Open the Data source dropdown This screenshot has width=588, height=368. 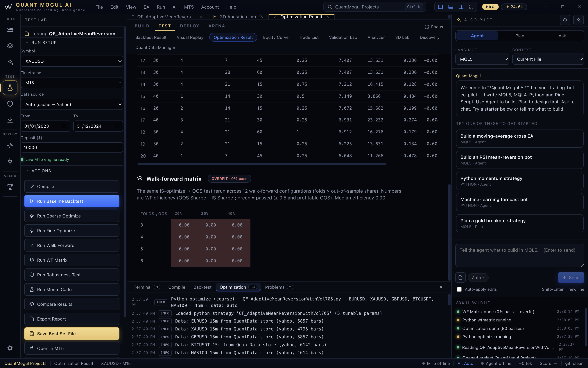coord(72,104)
